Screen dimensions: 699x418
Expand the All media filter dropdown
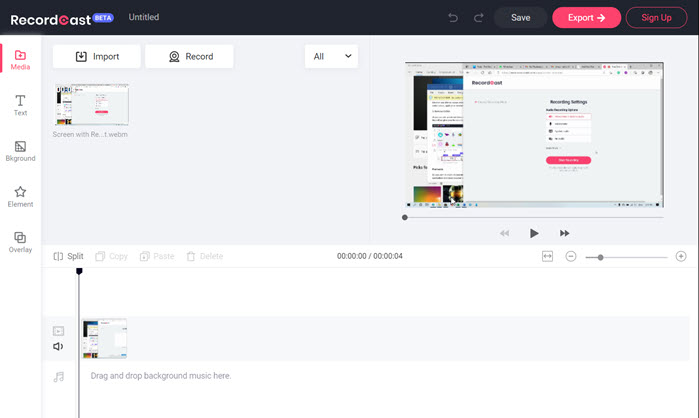[x=331, y=56]
